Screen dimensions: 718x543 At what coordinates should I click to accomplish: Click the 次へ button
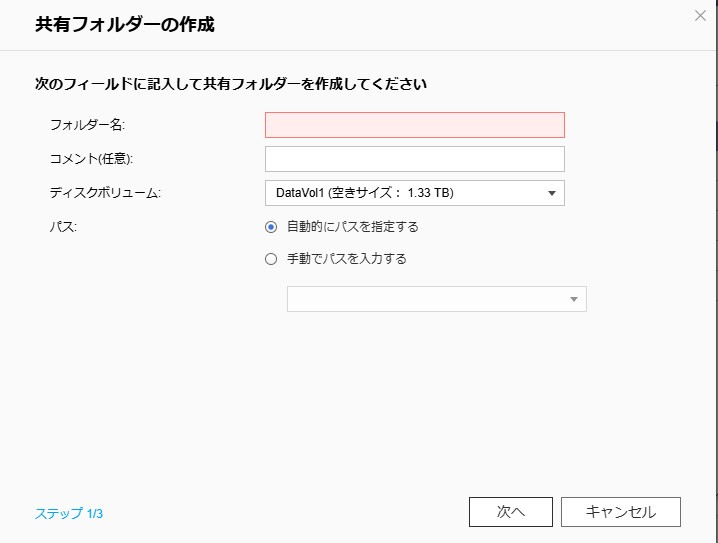[x=511, y=512]
